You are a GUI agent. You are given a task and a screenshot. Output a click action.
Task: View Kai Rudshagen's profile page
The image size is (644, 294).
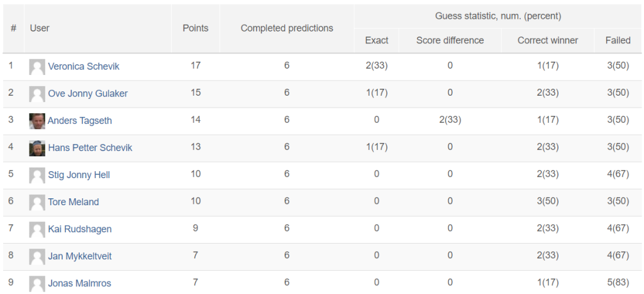(80, 229)
